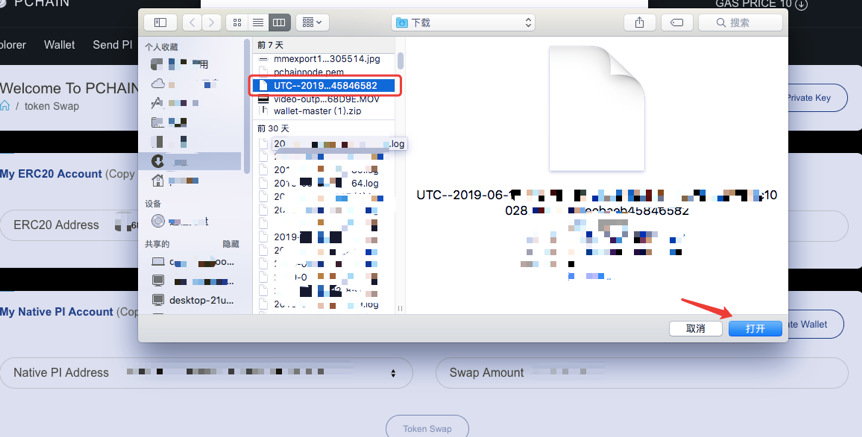
Task: Click the Swap Amount input field
Action: click(x=642, y=373)
